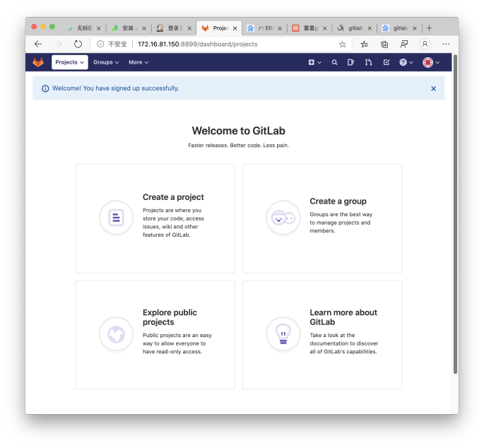This screenshot has width=484, height=448.
Task: Select the Create a group card
Action: tap(322, 218)
